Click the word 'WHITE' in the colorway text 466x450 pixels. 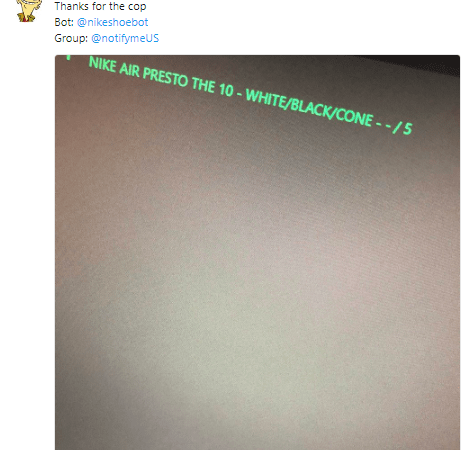(265, 98)
